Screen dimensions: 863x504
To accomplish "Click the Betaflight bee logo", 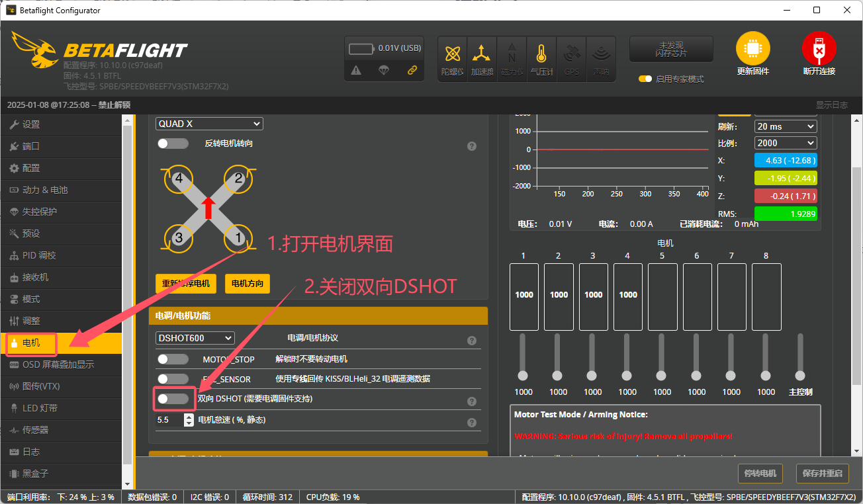I will point(36,50).
